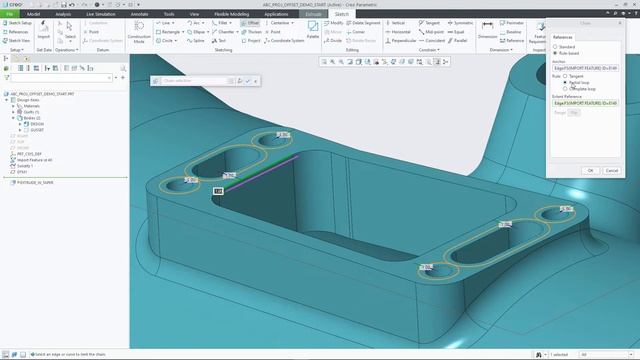Select the Ellipse sketch tool

[196, 32]
